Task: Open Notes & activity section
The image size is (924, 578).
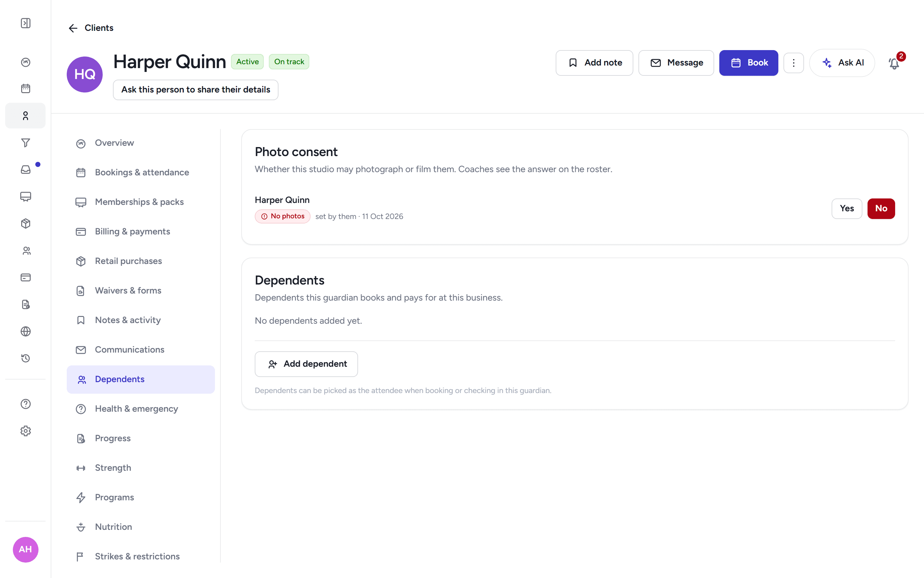Action: pos(141,320)
